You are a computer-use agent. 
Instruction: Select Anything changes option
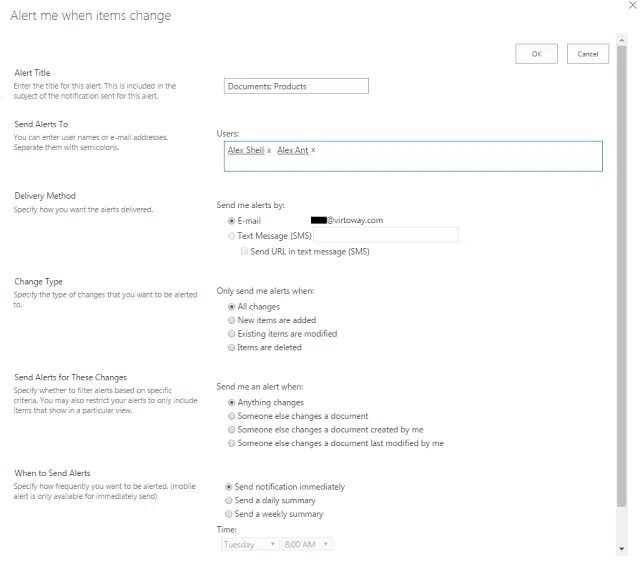pos(231,402)
